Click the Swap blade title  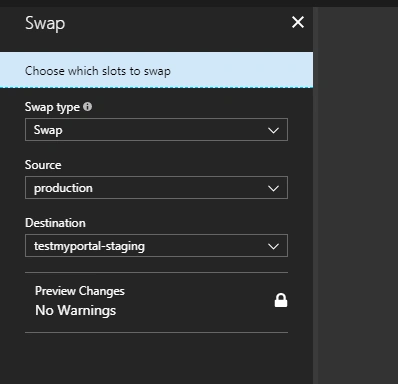coord(45,23)
